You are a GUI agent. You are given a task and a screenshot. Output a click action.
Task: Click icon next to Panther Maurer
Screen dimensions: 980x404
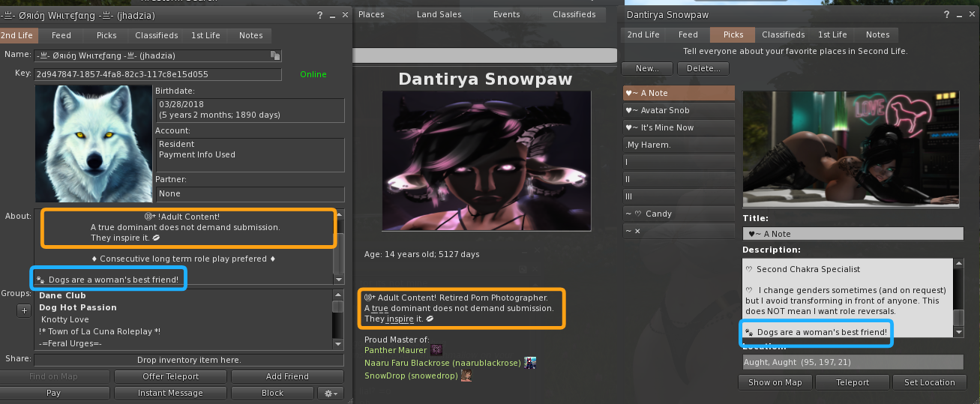click(437, 349)
